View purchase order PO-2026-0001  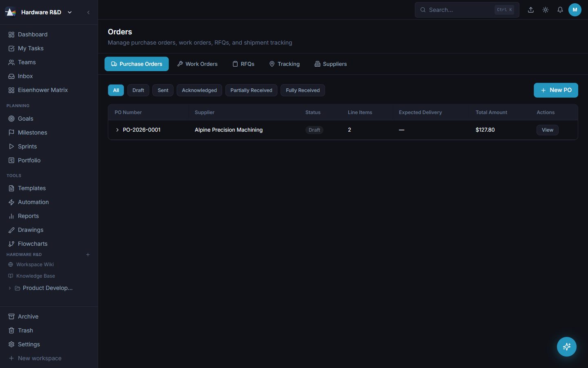pos(547,130)
